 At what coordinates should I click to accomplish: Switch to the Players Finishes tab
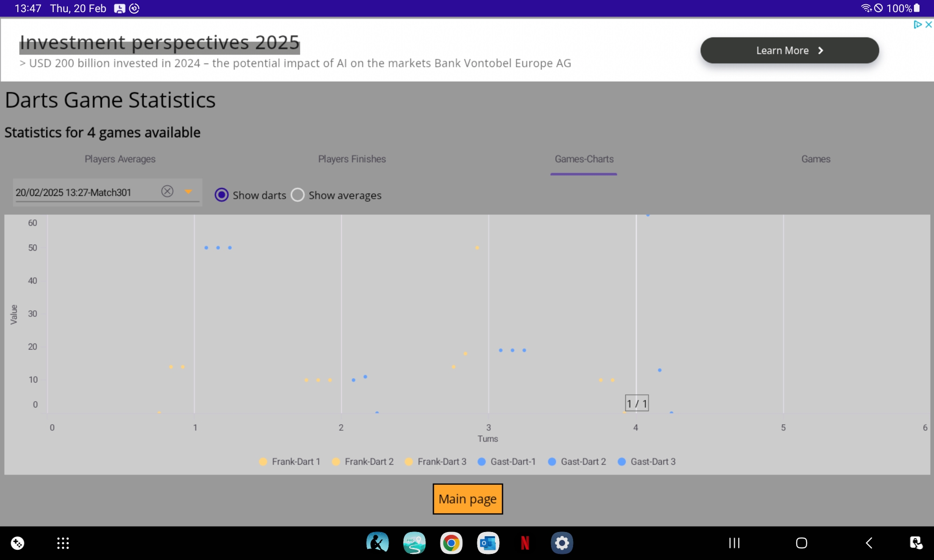[352, 159]
